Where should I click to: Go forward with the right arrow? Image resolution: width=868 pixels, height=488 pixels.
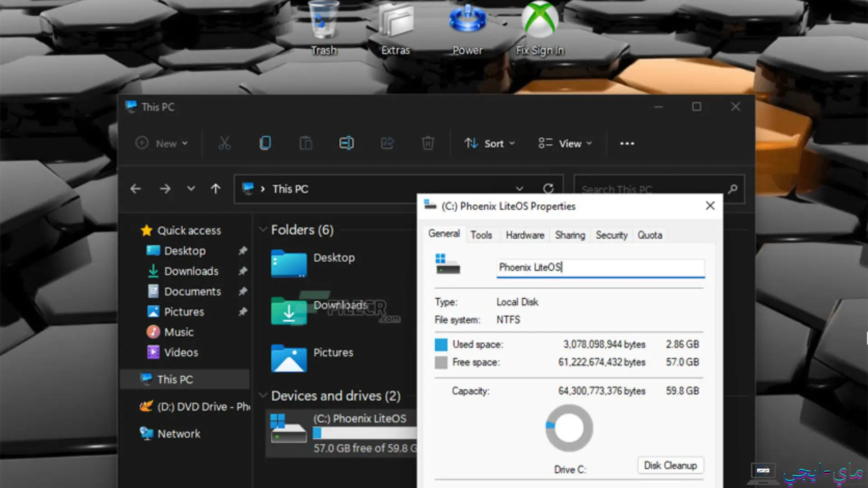pos(165,189)
